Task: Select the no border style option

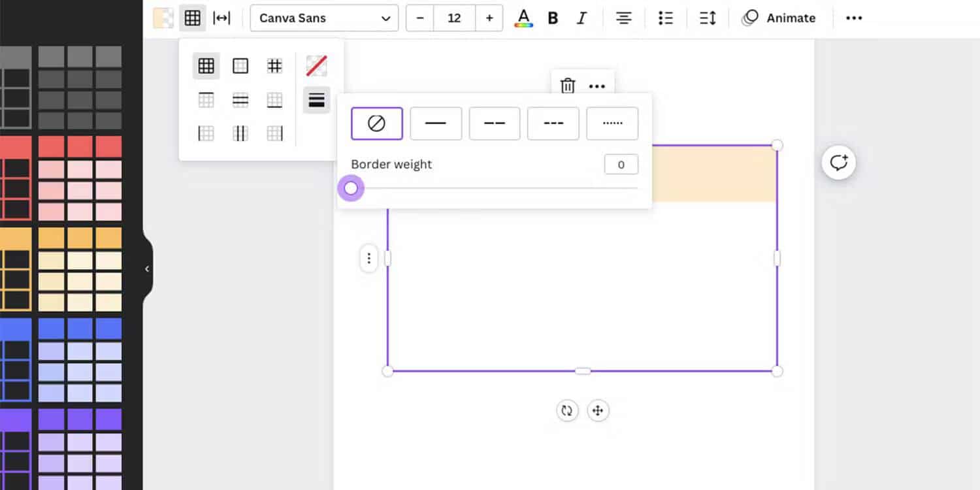Action: (377, 123)
